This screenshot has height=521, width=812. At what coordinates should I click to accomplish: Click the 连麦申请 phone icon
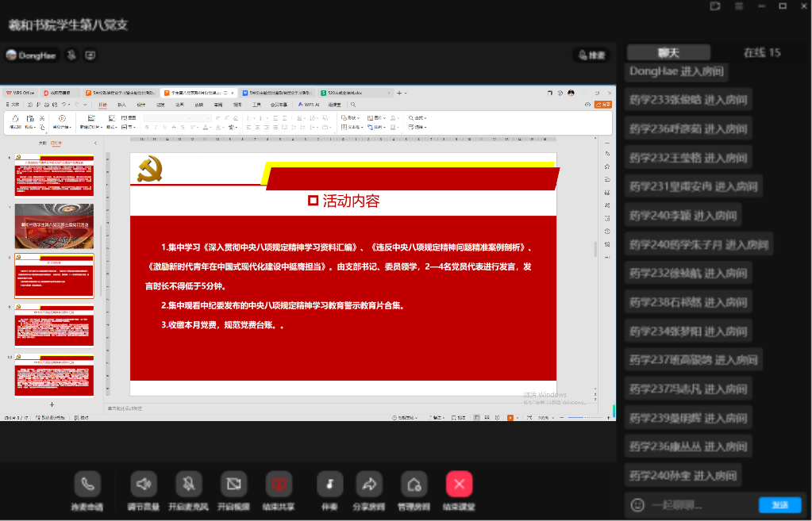click(x=87, y=484)
